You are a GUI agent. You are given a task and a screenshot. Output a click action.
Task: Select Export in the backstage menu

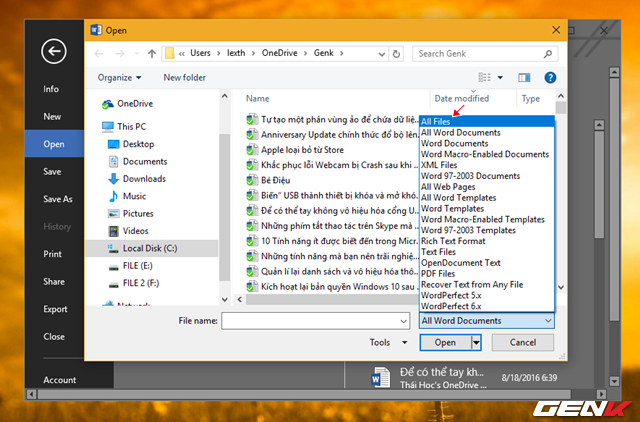(55, 309)
